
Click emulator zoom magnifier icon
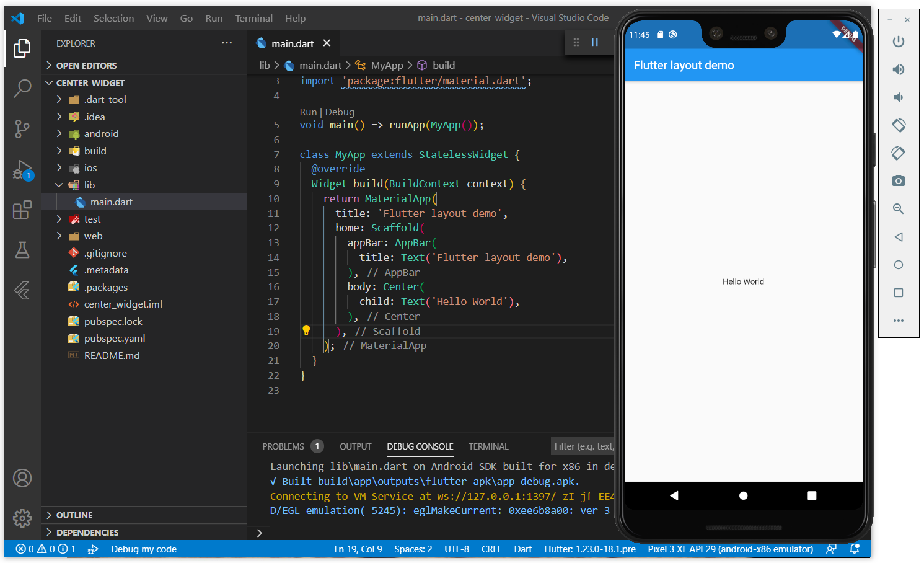pos(899,209)
